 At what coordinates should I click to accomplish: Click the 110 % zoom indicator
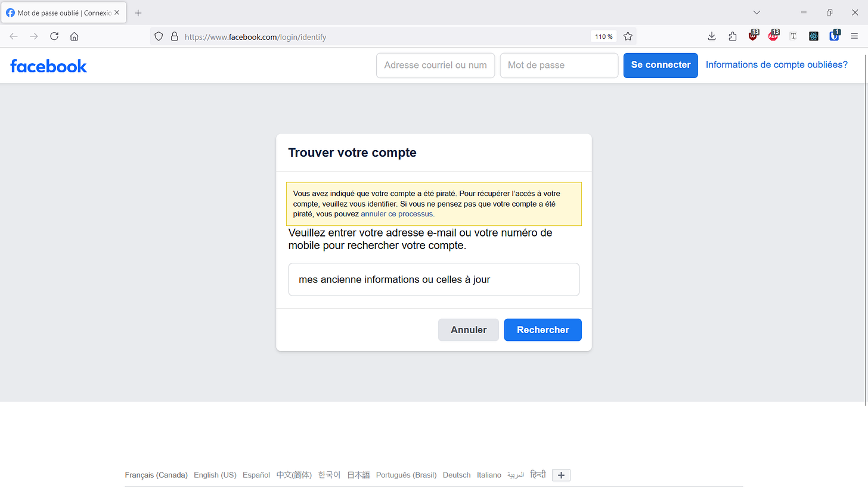pos(603,36)
